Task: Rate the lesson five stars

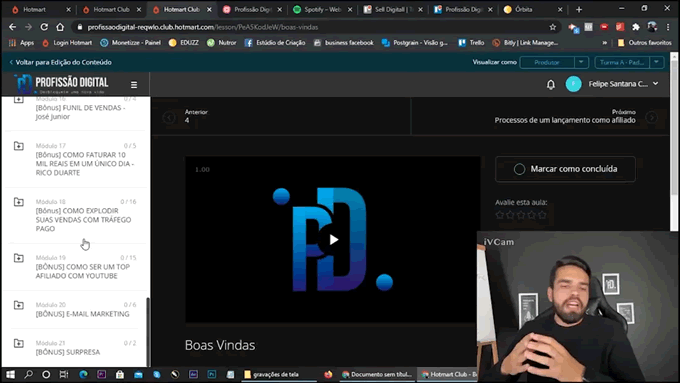Action: pyautogui.click(x=542, y=215)
